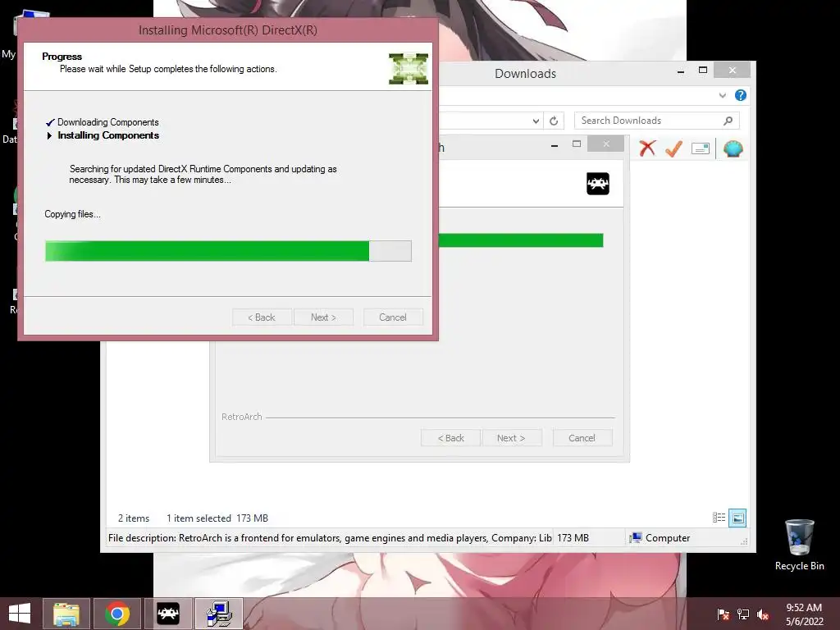
Task: Maximize the Downloads window
Action: [703, 71]
